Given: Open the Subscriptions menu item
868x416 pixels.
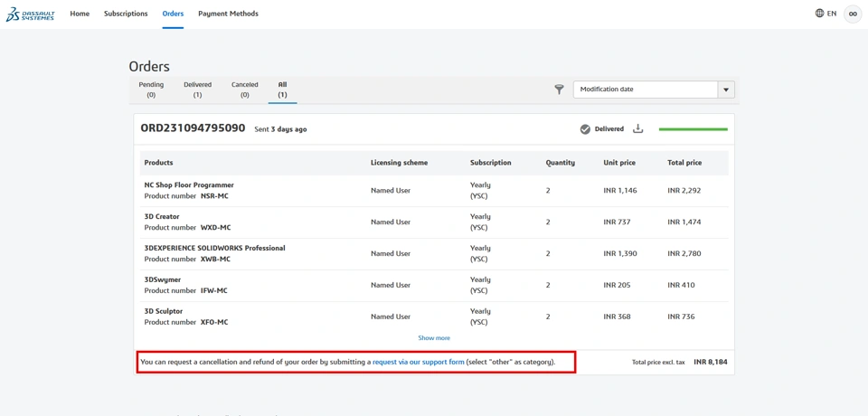Looking at the screenshot, I should click(x=126, y=14).
